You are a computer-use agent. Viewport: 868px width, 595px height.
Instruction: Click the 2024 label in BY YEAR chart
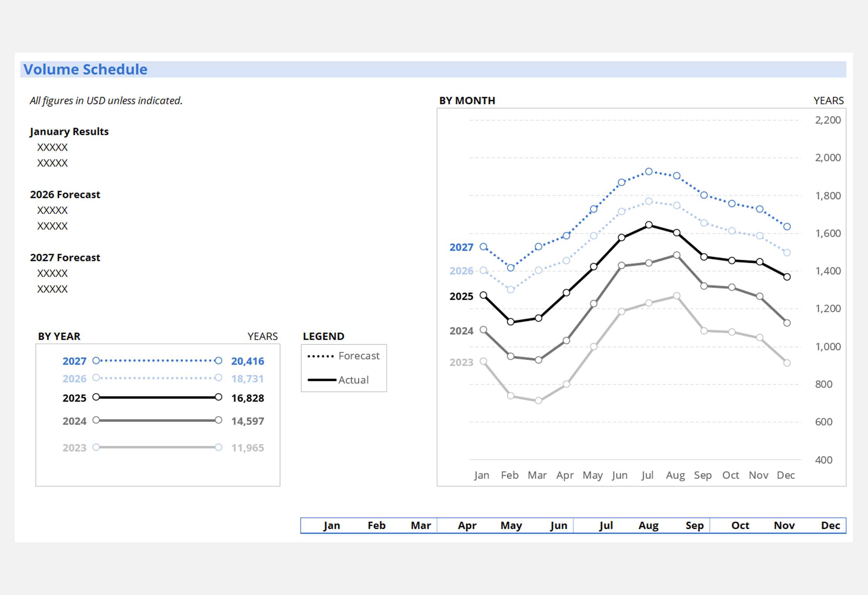tap(74, 421)
